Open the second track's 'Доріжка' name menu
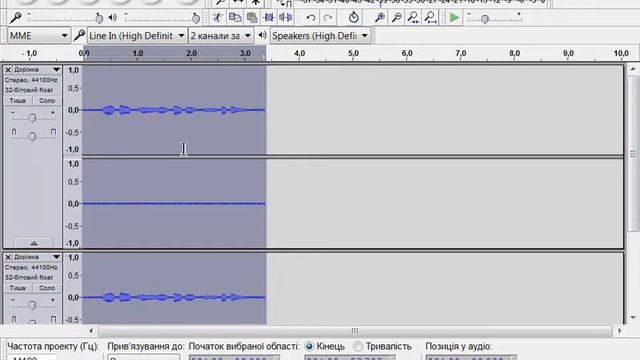The image size is (640, 360). pyautogui.click(x=37, y=257)
